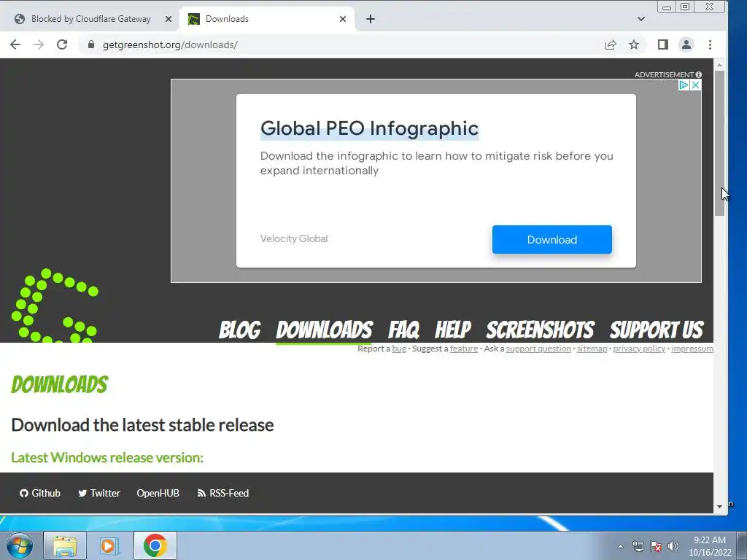Open the Screenshots navigation item

(x=540, y=330)
